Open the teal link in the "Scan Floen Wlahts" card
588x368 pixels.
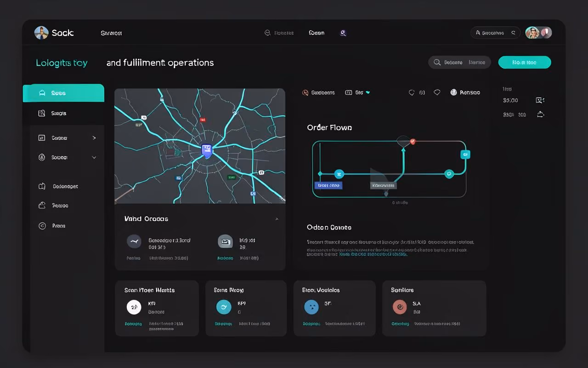134,324
